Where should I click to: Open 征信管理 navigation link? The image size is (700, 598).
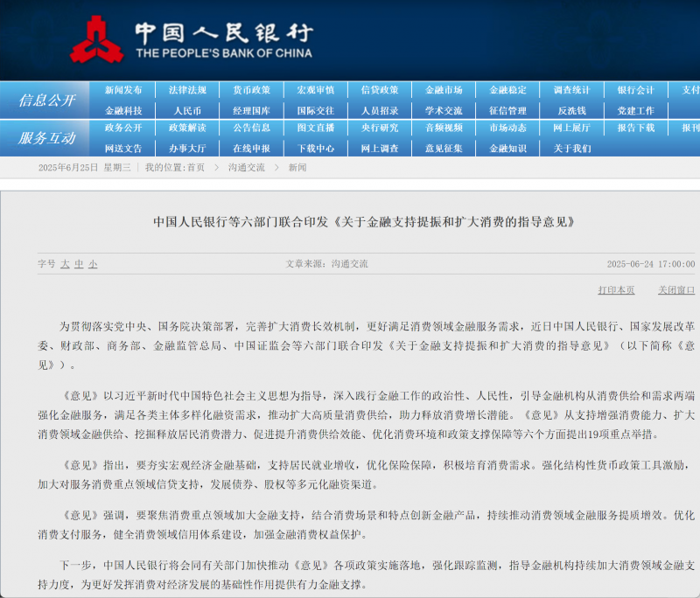508,110
